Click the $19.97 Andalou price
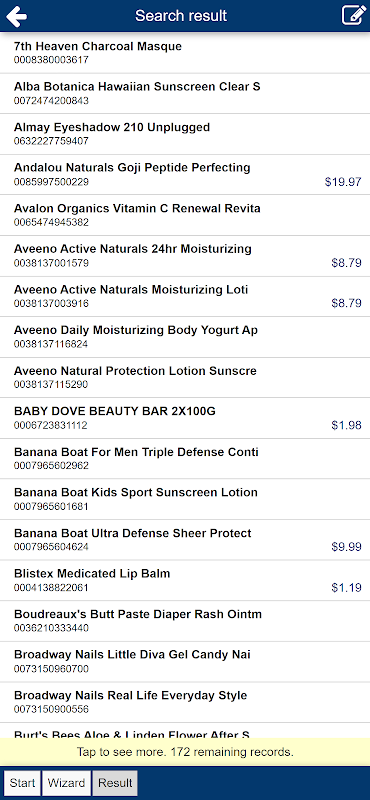Viewport: 370px width, 800px height. coord(343,182)
